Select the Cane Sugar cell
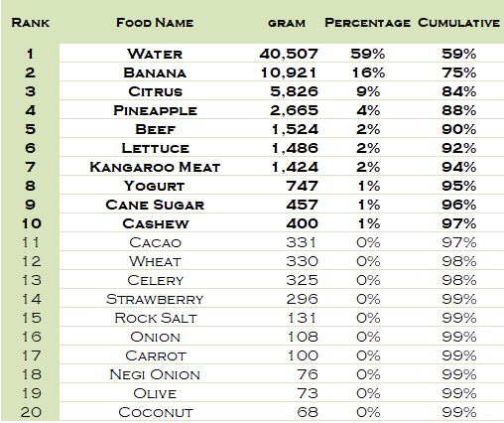This screenshot has height=423, width=504. coord(155,205)
